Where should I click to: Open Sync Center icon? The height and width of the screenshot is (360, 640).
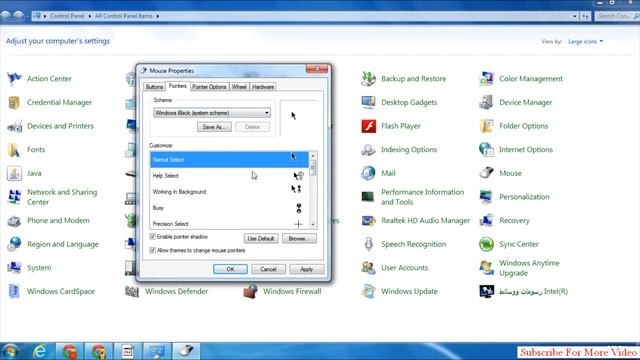[x=486, y=244]
